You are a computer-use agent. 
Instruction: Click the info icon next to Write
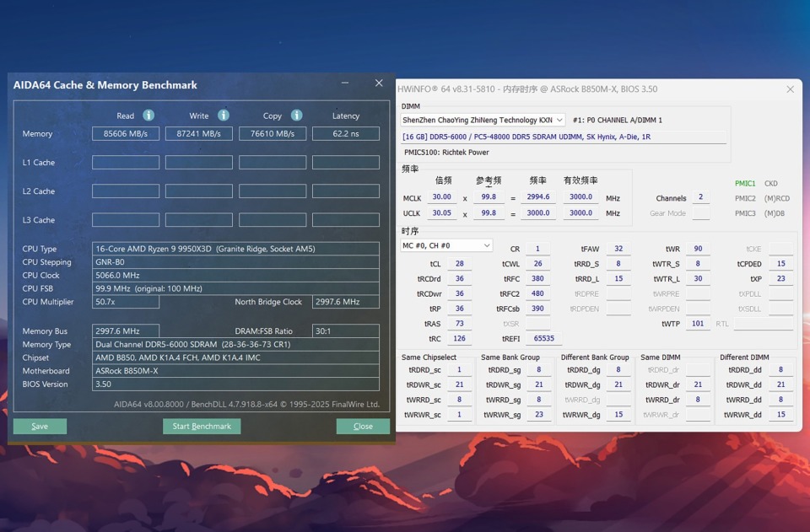click(223, 116)
